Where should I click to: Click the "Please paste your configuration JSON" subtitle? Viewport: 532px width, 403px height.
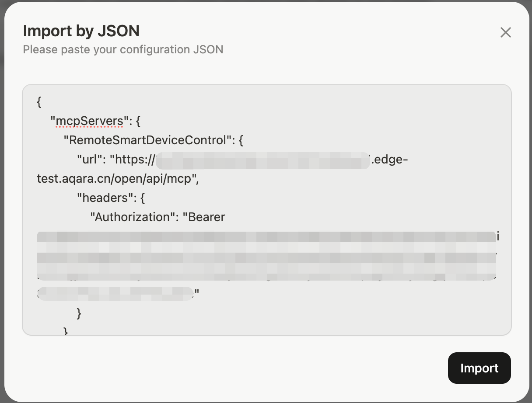(123, 49)
